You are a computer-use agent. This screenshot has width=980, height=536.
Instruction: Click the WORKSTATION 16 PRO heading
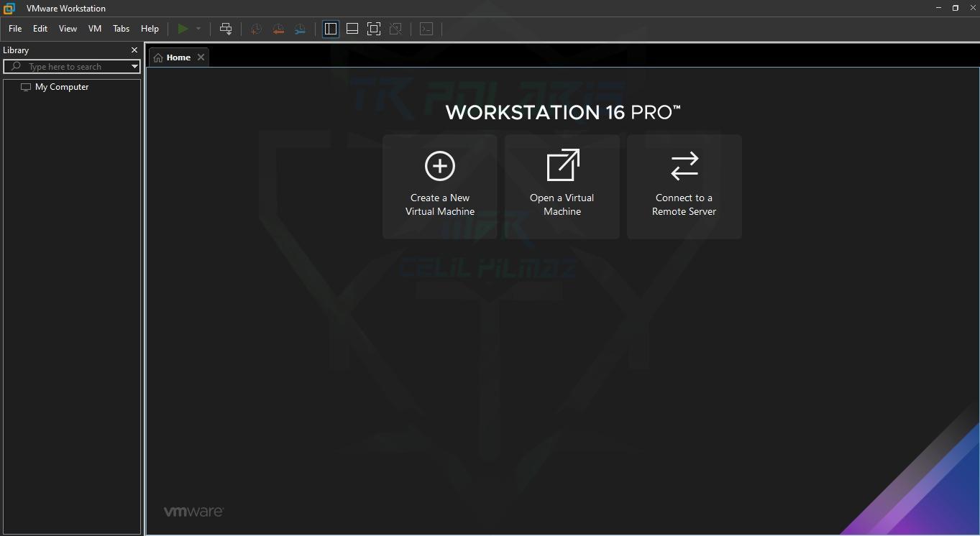563,112
